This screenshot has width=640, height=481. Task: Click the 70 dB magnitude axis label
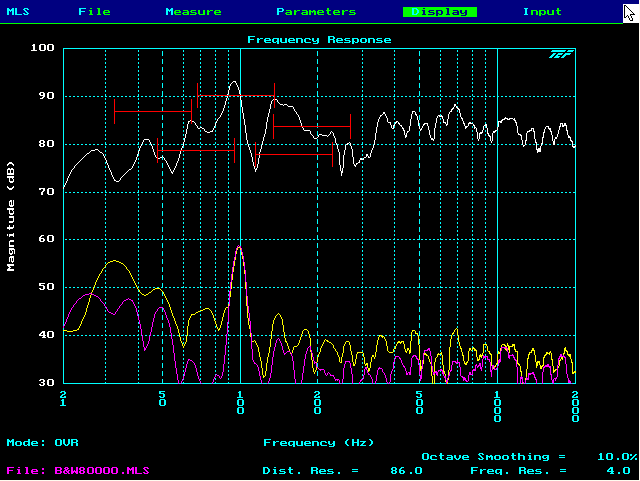point(47,192)
